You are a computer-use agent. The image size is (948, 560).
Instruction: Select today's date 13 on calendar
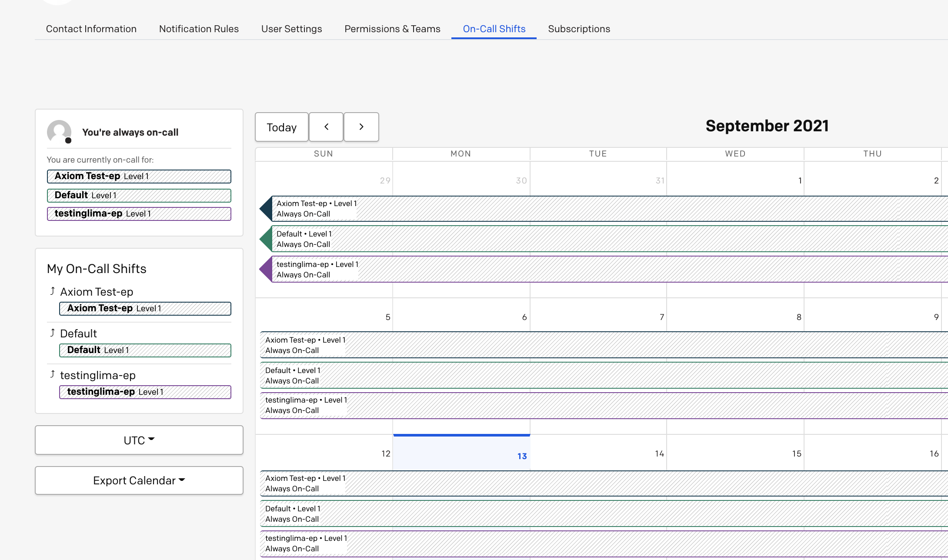click(x=522, y=456)
